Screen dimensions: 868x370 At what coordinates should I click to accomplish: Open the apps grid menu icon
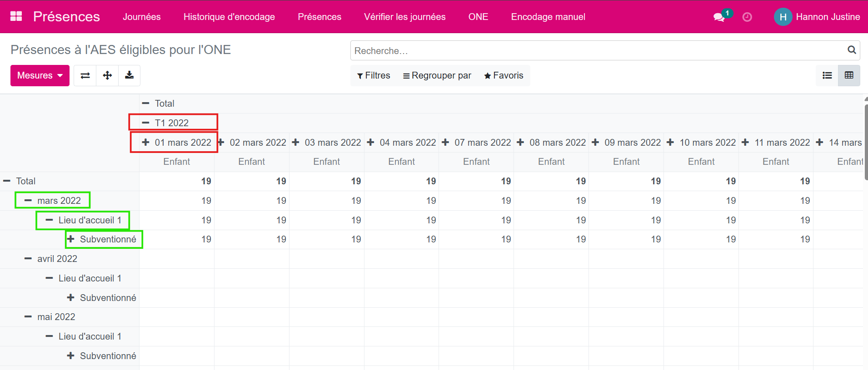coord(16,16)
